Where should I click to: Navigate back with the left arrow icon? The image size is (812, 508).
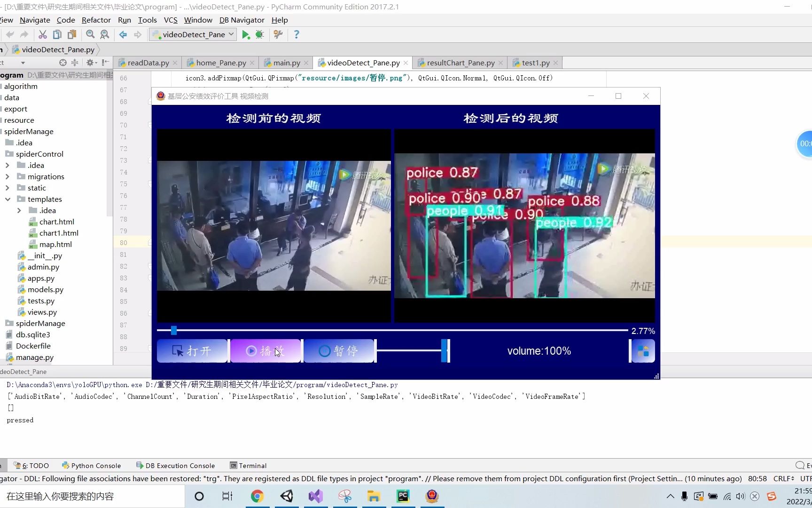pyautogui.click(x=122, y=34)
